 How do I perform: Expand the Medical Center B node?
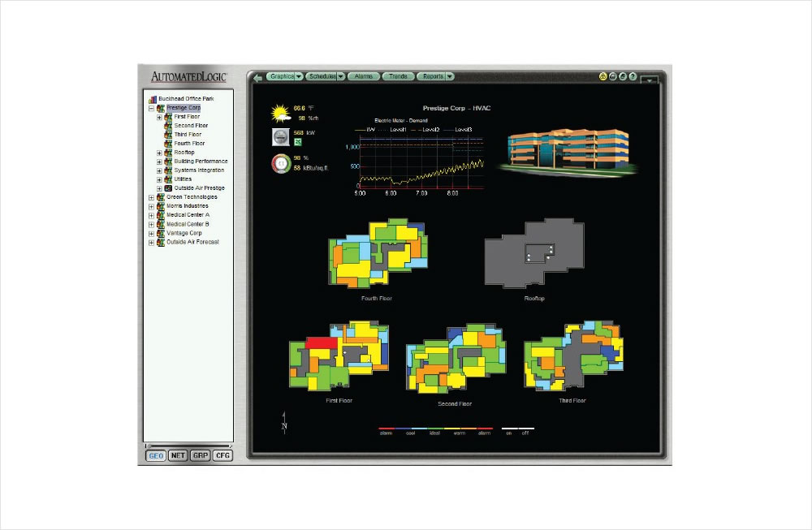coord(151,225)
